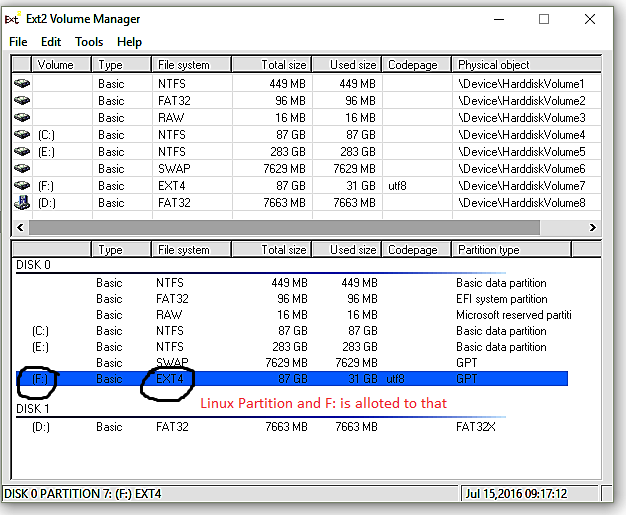Click the Physical object column header
Viewport: 626px width, 515px height.
[527, 65]
